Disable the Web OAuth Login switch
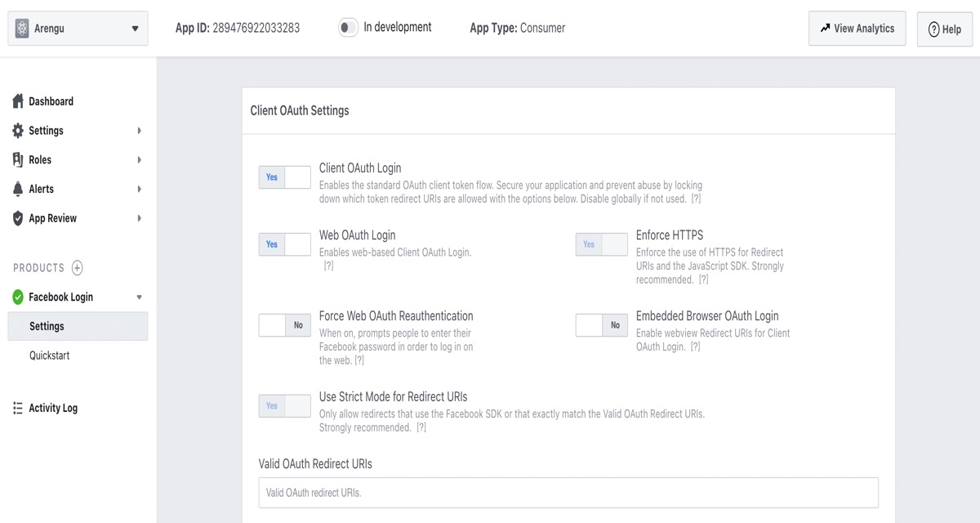This screenshot has height=523, width=980. click(284, 244)
